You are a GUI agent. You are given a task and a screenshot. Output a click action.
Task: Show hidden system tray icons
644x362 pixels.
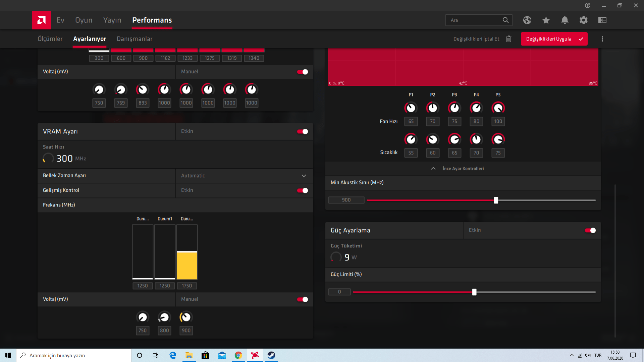[x=572, y=355]
